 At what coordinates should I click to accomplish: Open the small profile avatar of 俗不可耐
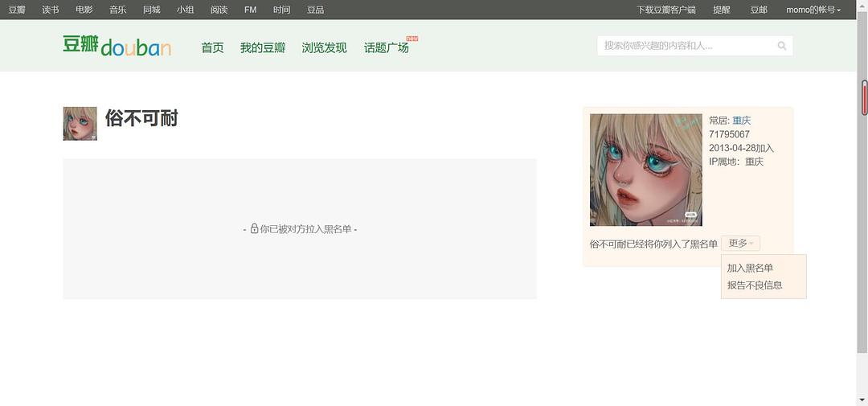point(80,124)
